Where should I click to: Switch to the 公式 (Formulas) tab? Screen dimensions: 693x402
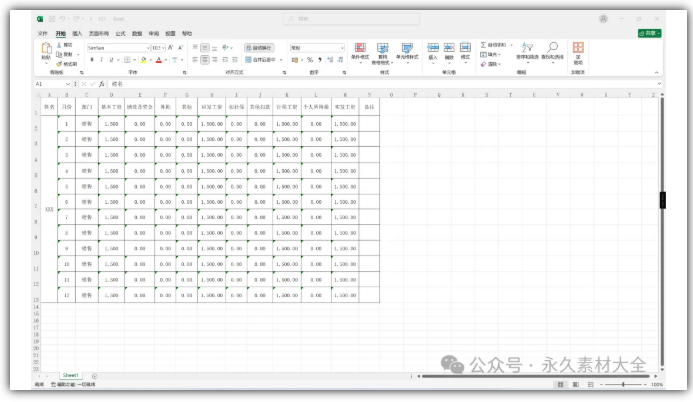point(120,33)
